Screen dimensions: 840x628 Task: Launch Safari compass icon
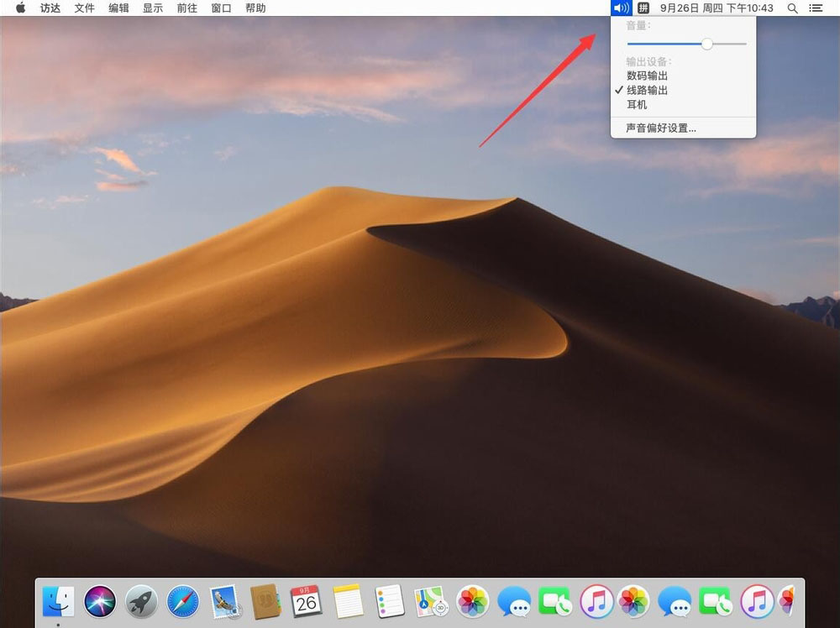pyautogui.click(x=182, y=601)
